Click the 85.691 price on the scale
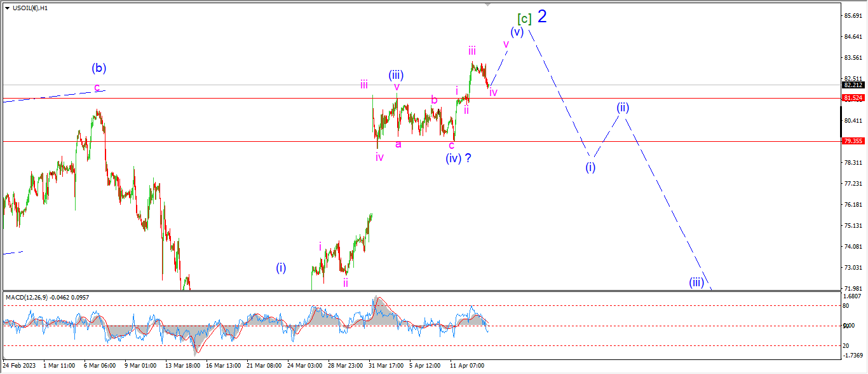The image size is (868, 374). 852,15
